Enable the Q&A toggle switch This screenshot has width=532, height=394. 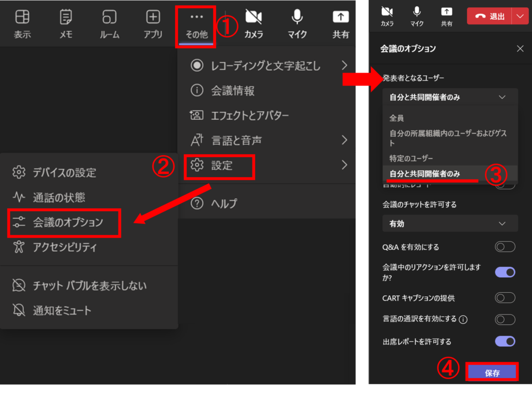(x=505, y=247)
